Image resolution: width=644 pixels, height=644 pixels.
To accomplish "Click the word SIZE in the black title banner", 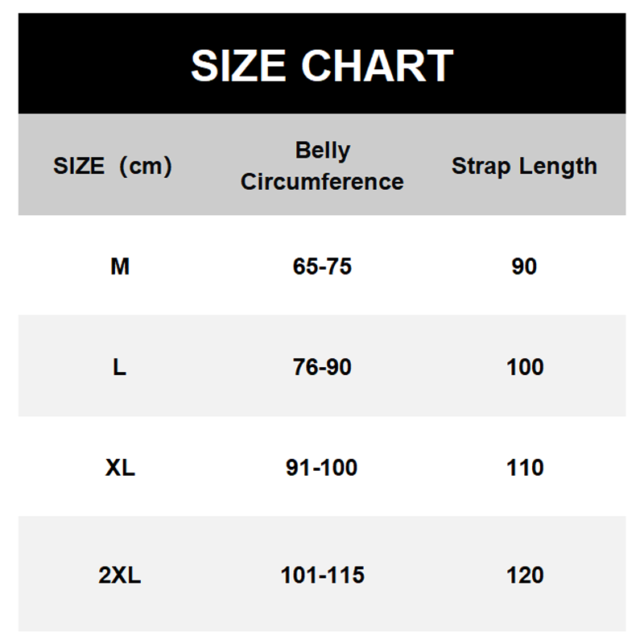I will coord(238,66).
